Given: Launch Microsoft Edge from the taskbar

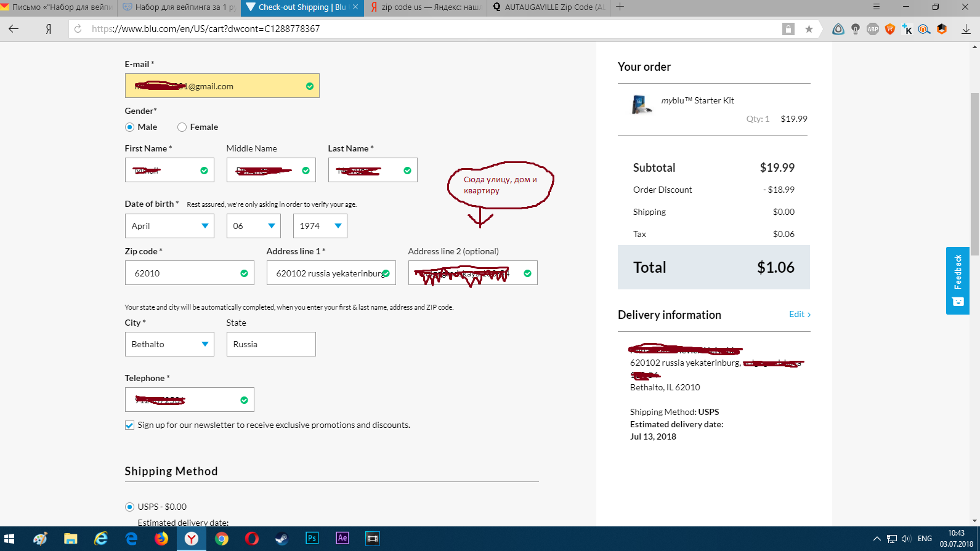Looking at the screenshot, I should coord(131,539).
